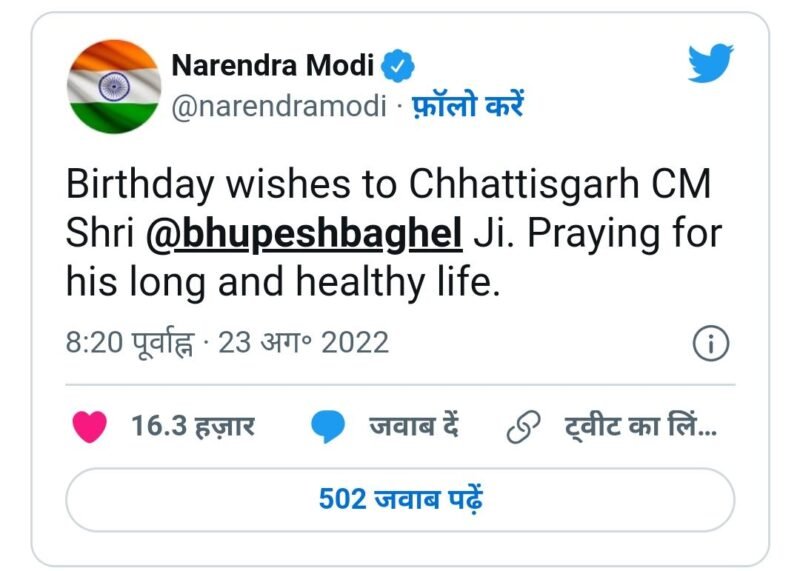Open the 502 जवाब पढ़ें button
Viewport: 800px width, 571px height.
click(400, 499)
